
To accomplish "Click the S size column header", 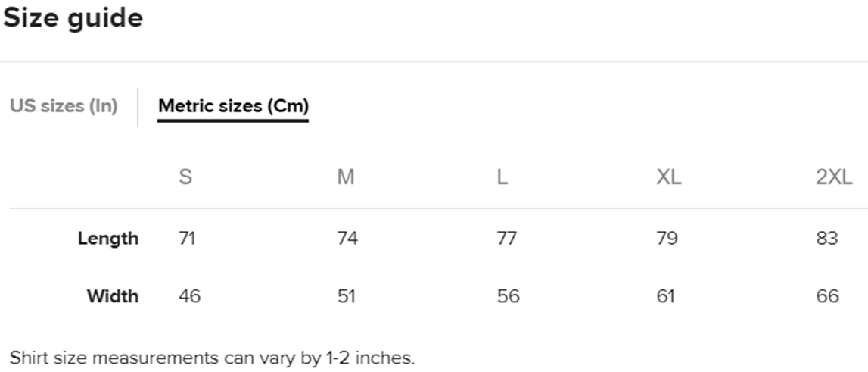I will click(x=185, y=178).
